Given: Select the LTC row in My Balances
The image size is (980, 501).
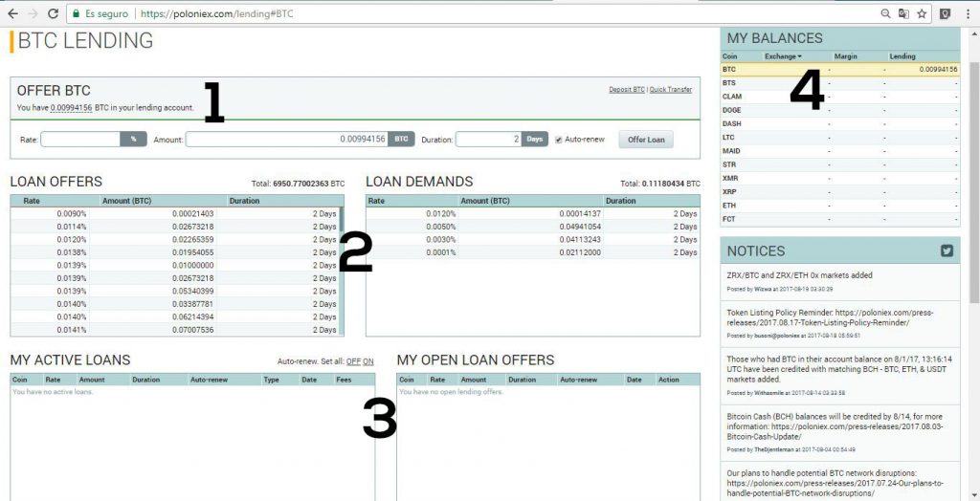Looking at the screenshot, I should [840, 137].
